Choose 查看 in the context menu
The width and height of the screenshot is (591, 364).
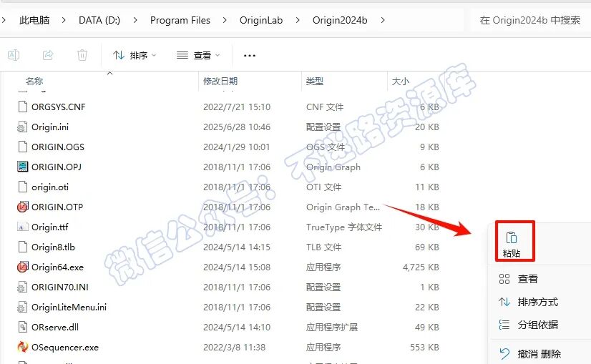point(528,279)
